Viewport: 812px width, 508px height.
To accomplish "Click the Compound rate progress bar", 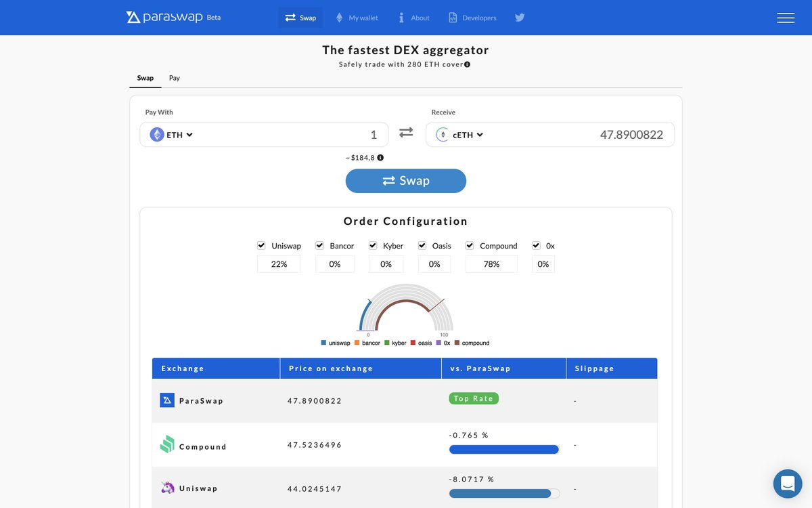I will coord(504,449).
